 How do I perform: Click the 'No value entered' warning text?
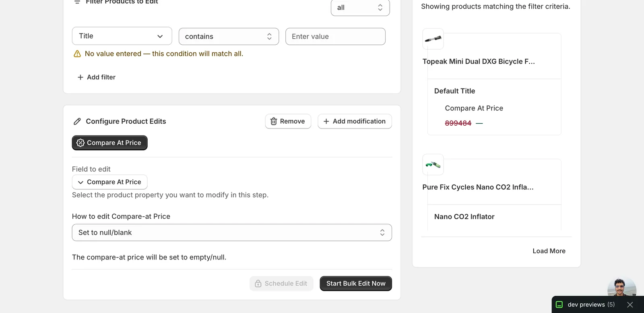tap(164, 54)
